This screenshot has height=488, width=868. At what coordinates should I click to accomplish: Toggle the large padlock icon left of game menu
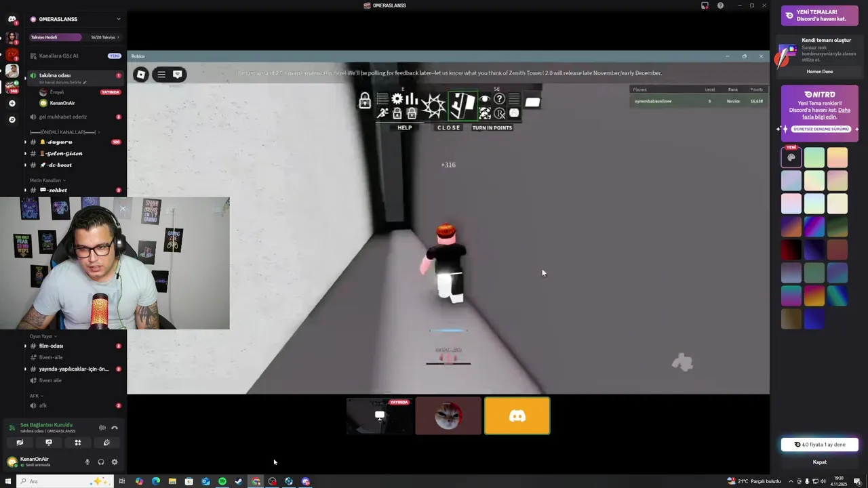[365, 101]
